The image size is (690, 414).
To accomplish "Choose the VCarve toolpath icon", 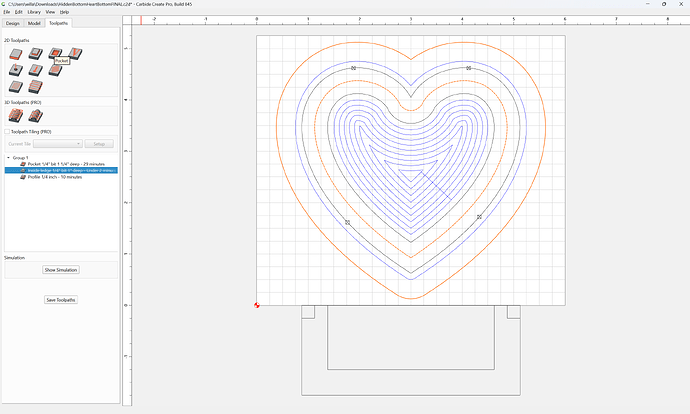I will pyautogui.click(x=75, y=54).
